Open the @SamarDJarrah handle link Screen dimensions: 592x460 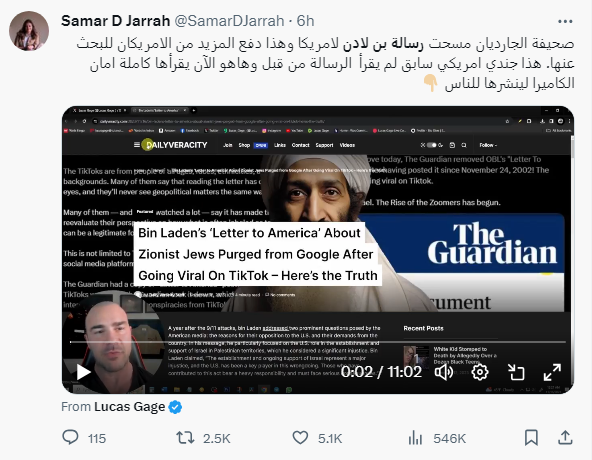[229, 21]
